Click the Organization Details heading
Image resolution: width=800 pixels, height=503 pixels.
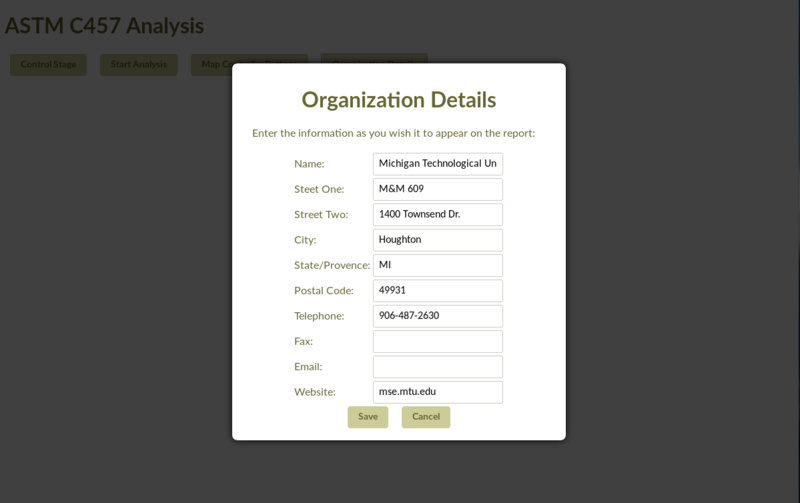coord(399,100)
